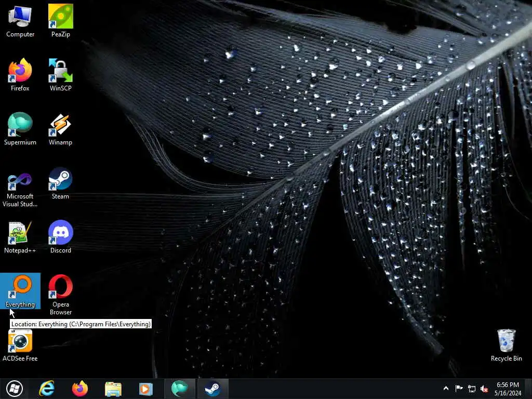Click the Steam desktop shortcut
This screenshot has height=399, width=532.
click(x=60, y=183)
